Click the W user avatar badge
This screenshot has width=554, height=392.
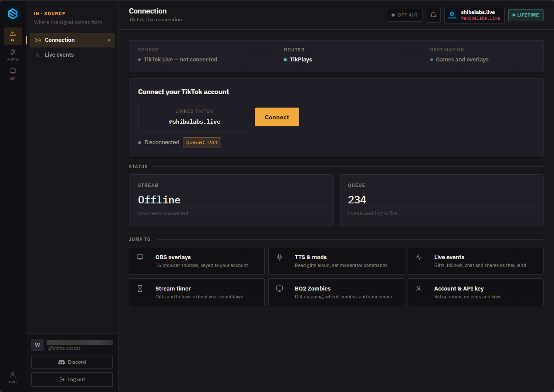37,345
